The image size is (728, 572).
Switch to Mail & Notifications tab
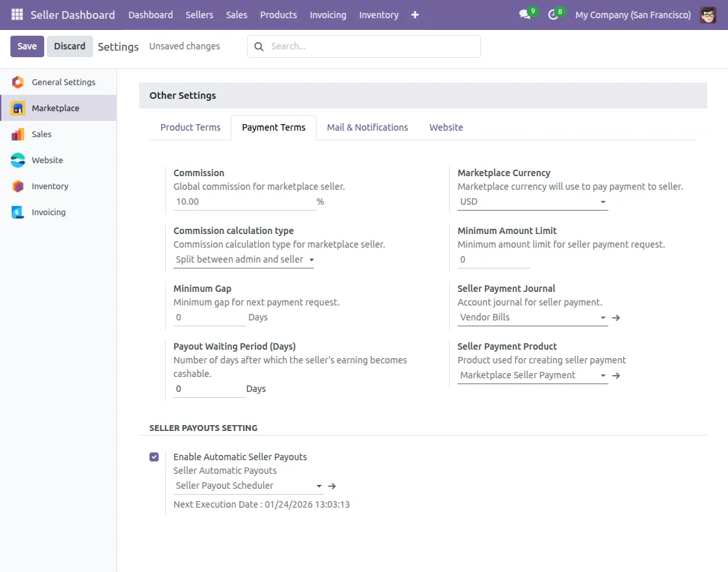pyautogui.click(x=367, y=127)
